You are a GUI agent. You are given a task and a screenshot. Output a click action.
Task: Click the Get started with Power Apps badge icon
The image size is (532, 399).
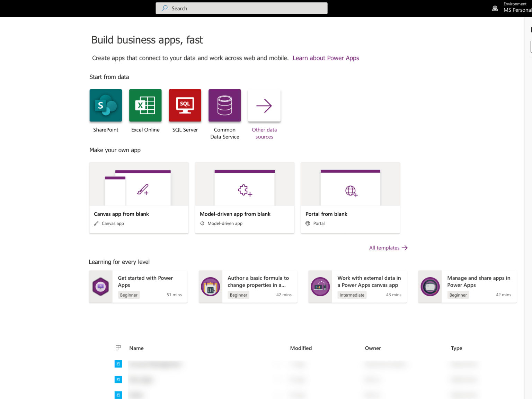(x=101, y=287)
